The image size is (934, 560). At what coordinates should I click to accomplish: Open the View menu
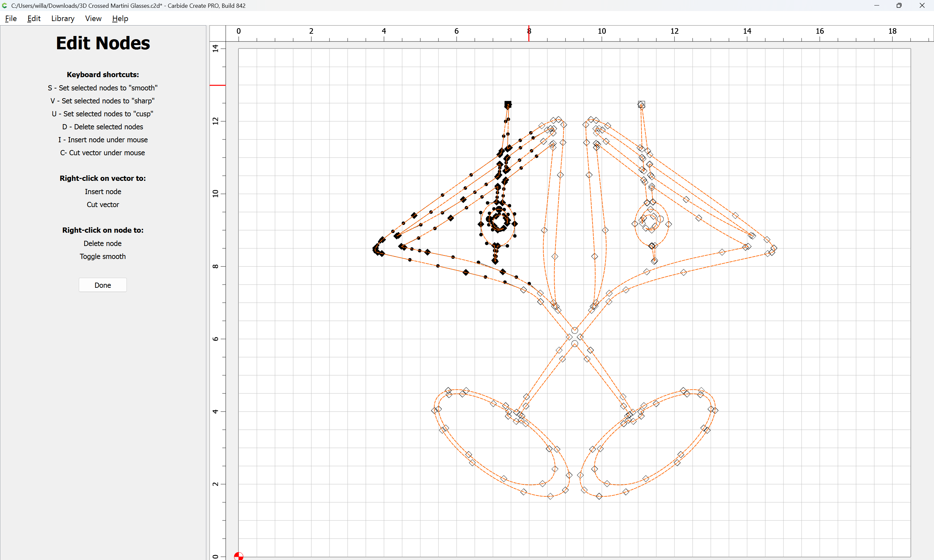coord(93,18)
